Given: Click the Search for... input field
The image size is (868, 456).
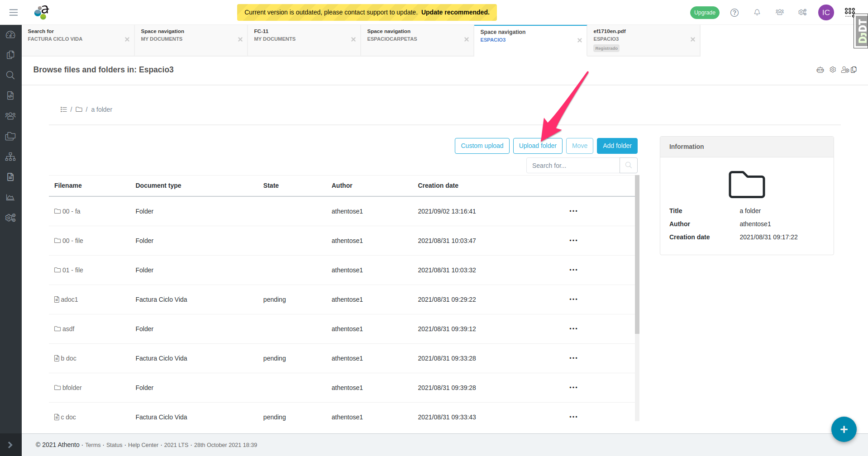Looking at the screenshot, I should (573, 166).
